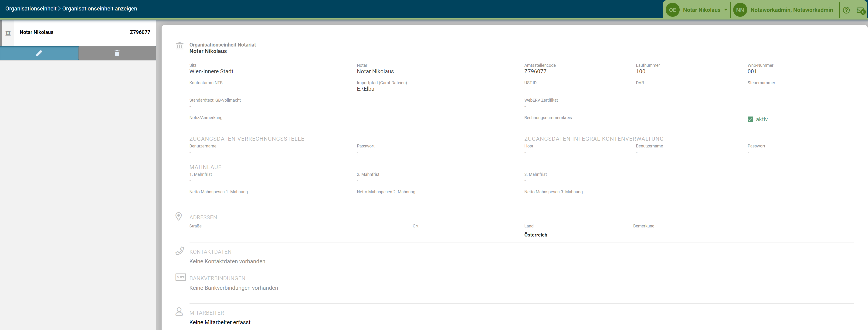Click the Kontostamm NTB label
The image size is (868, 330).
206,83
